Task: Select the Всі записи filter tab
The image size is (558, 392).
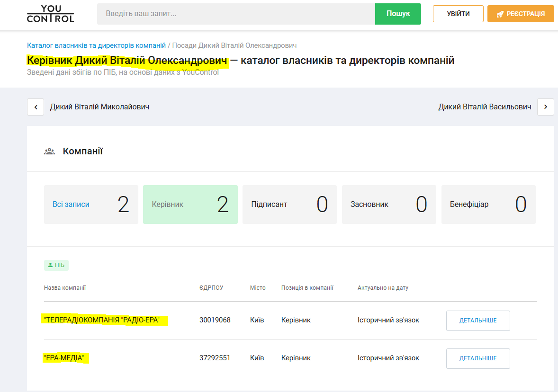Action: pyautogui.click(x=91, y=205)
